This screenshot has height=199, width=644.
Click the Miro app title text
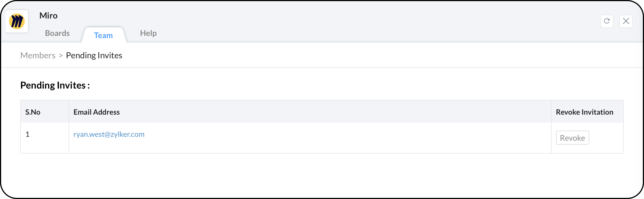coord(48,16)
